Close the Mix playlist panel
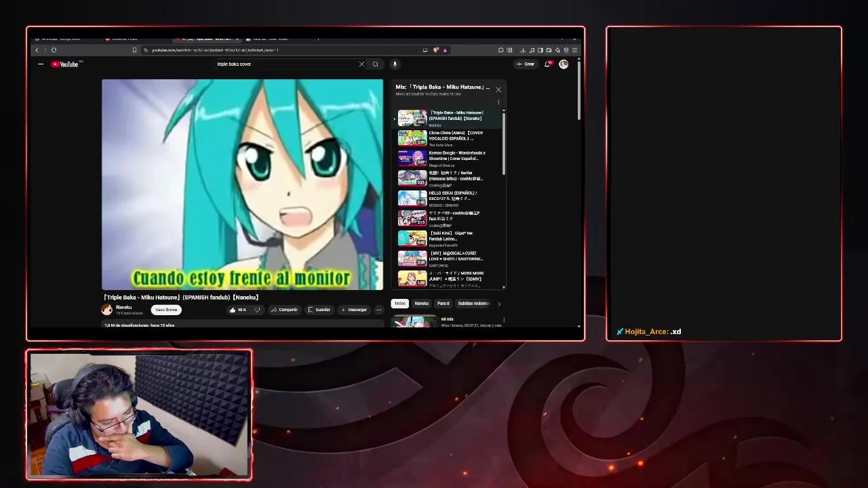The height and width of the screenshot is (488, 868). pos(498,89)
